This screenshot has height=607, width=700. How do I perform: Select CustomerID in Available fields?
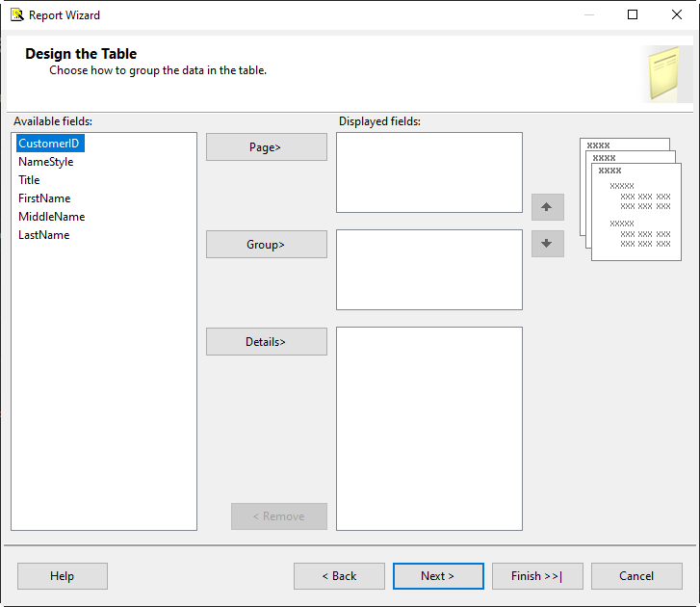50,144
